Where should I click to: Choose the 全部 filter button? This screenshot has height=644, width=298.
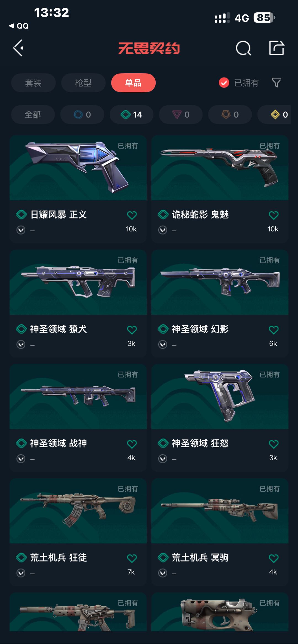[33, 114]
